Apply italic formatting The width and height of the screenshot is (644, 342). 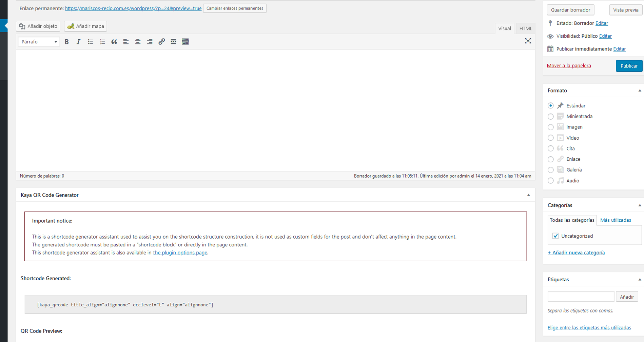pyautogui.click(x=78, y=42)
